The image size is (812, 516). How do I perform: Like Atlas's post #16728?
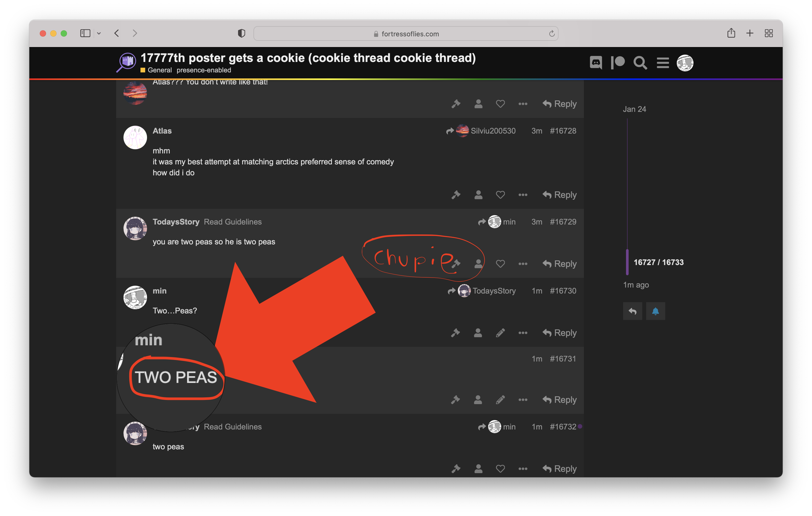(500, 195)
